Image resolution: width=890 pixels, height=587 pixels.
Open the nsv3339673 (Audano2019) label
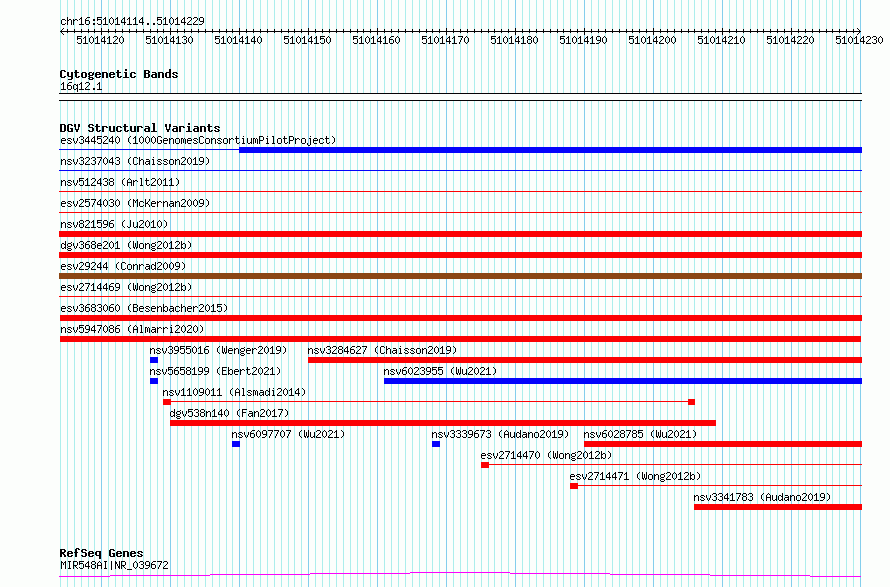[x=500, y=434]
